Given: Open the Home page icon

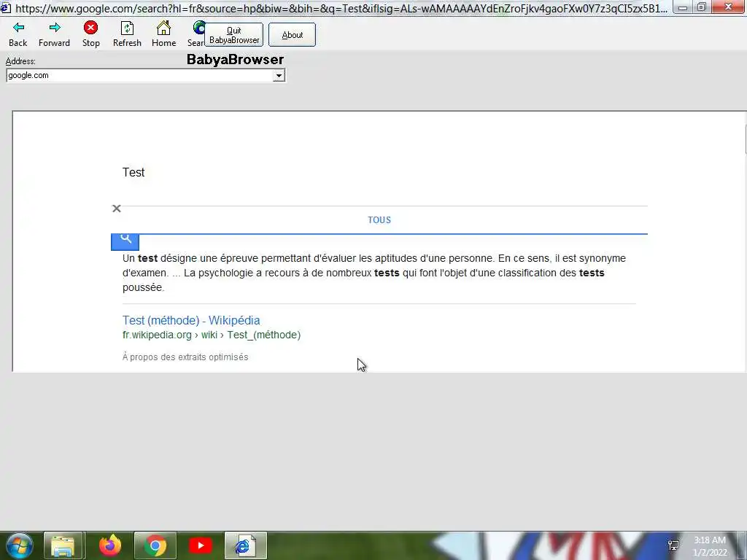Looking at the screenshot, I should coord(164,34).
